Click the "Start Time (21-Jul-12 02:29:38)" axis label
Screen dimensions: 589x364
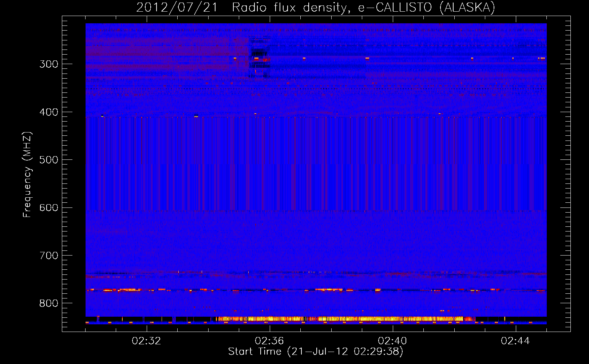tap(316, 352)
